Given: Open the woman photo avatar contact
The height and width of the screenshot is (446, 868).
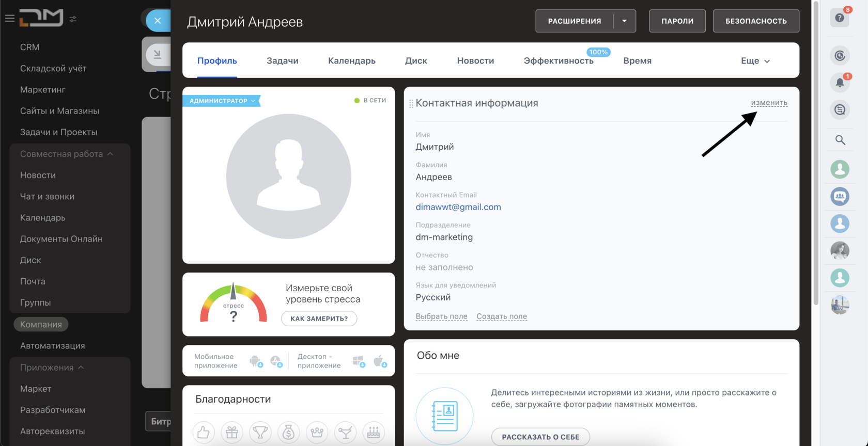Looking at the screenshot, I should pyautogui.click(x=840, y=250).
